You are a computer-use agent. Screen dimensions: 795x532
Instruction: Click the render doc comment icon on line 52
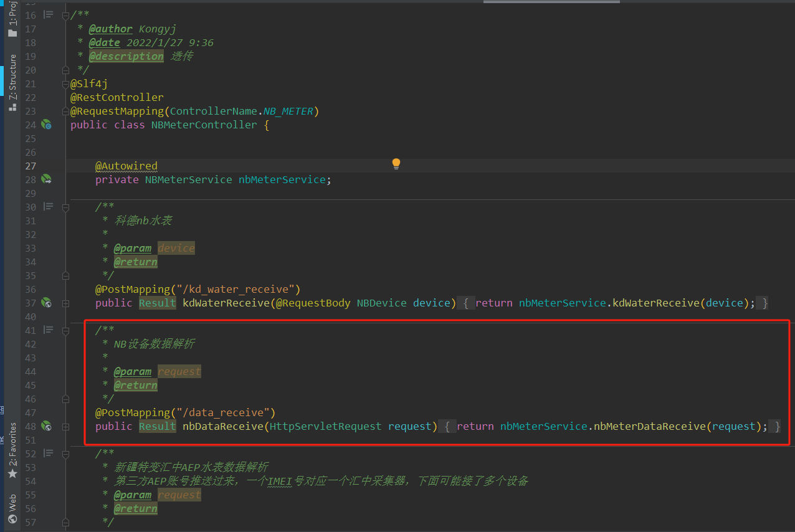[48, 454]
